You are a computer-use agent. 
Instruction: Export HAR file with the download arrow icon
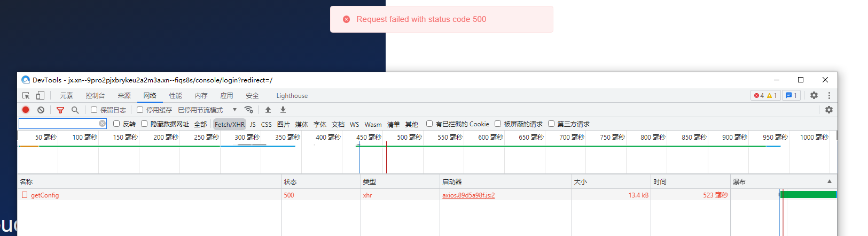[283, 110]
